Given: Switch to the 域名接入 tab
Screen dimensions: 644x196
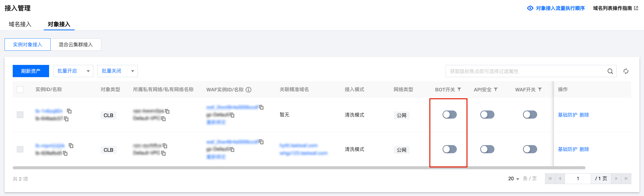Looking at the screenshot, I should [20, 24].
